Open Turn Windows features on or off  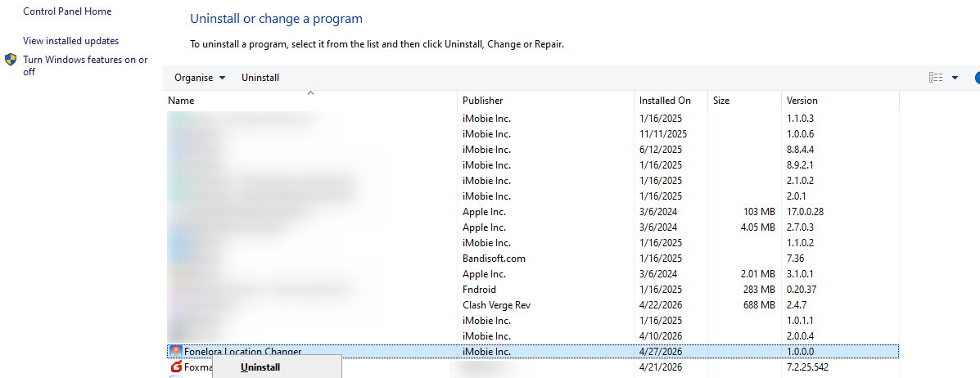pos(86,65)
